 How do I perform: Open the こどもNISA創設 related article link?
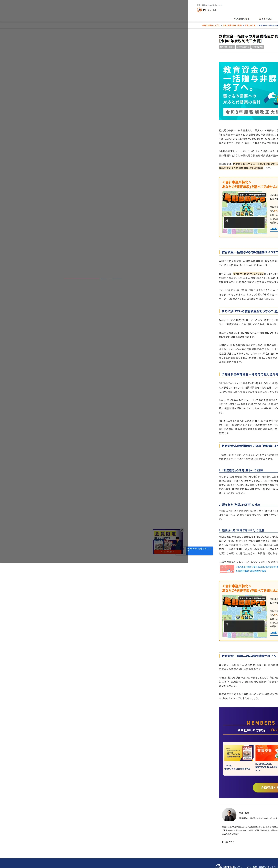tap(257, 569)
